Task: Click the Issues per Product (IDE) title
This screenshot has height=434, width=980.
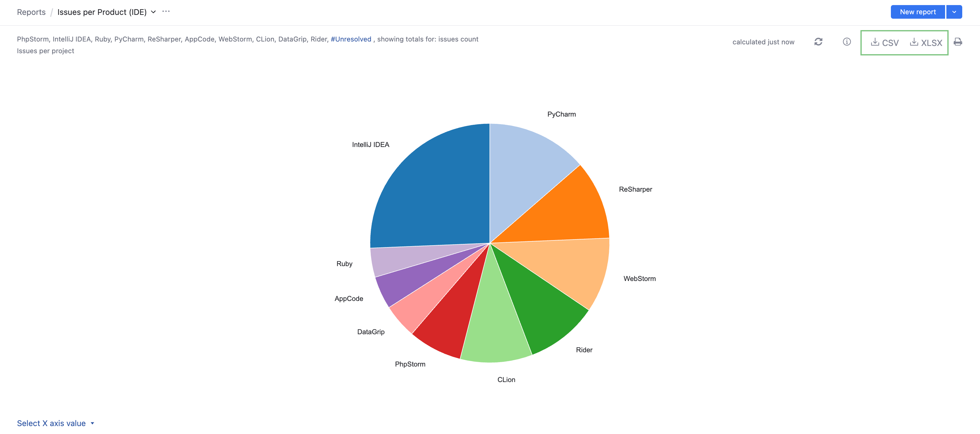Action: (x=102, y=12)
